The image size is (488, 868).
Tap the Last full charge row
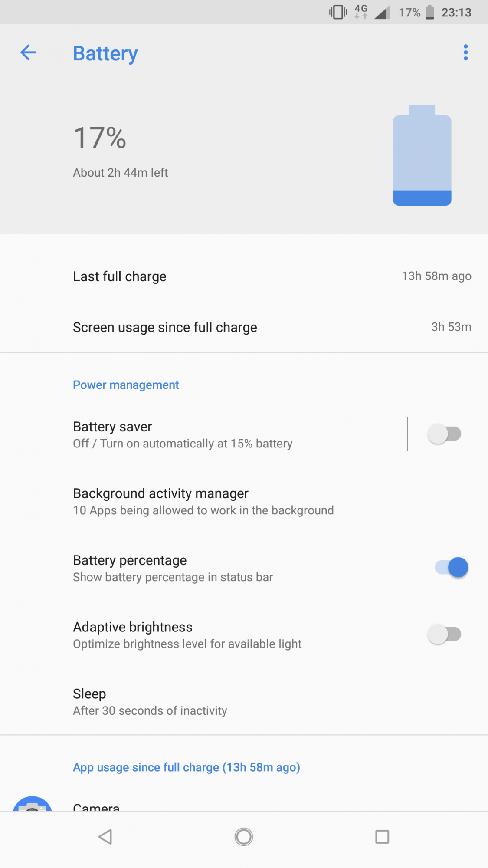244,276
